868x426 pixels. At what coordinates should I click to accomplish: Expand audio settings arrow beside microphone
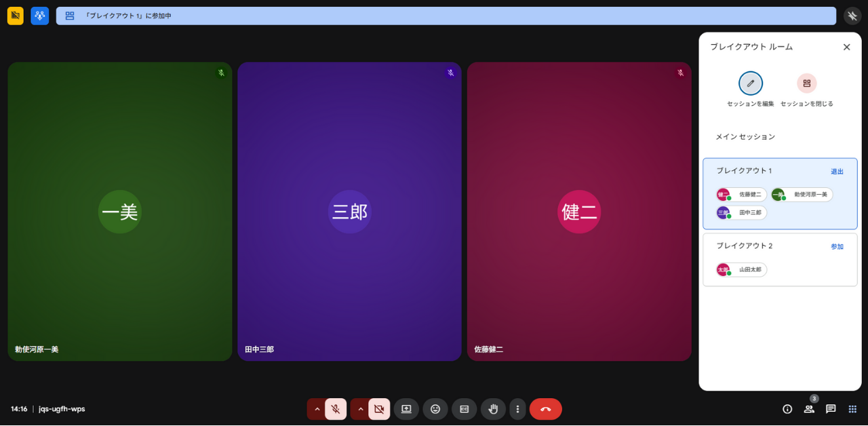click(x=317, y=409)
